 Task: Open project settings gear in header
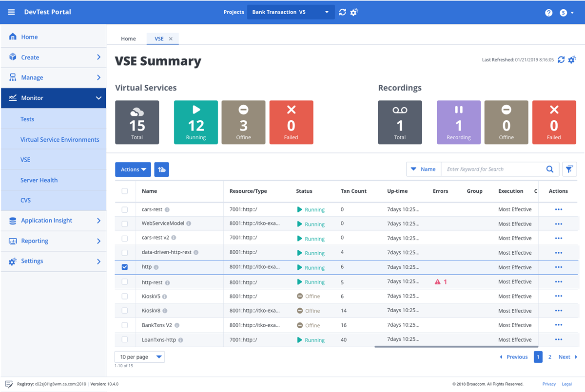(x=354, y=12)
